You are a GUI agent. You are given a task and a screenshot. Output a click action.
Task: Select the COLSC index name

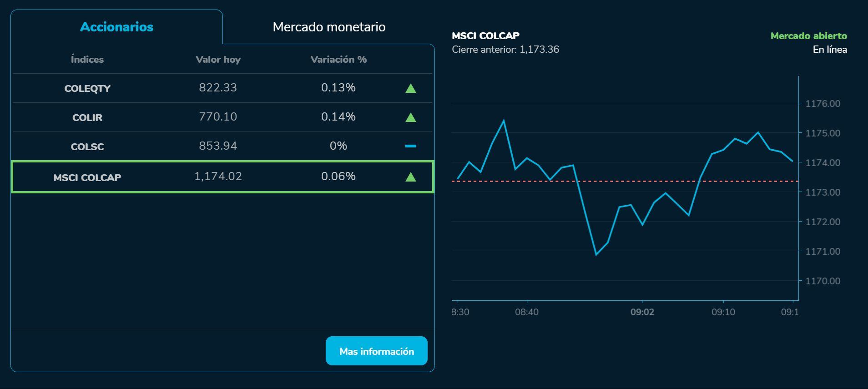pyautogui.click(x=87, y=147)
